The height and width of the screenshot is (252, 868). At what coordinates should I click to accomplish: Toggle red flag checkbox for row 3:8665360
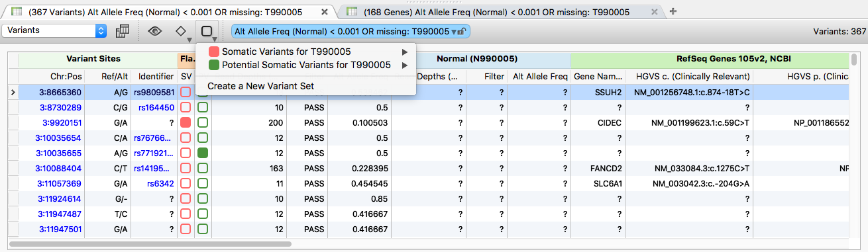[186, 92]
